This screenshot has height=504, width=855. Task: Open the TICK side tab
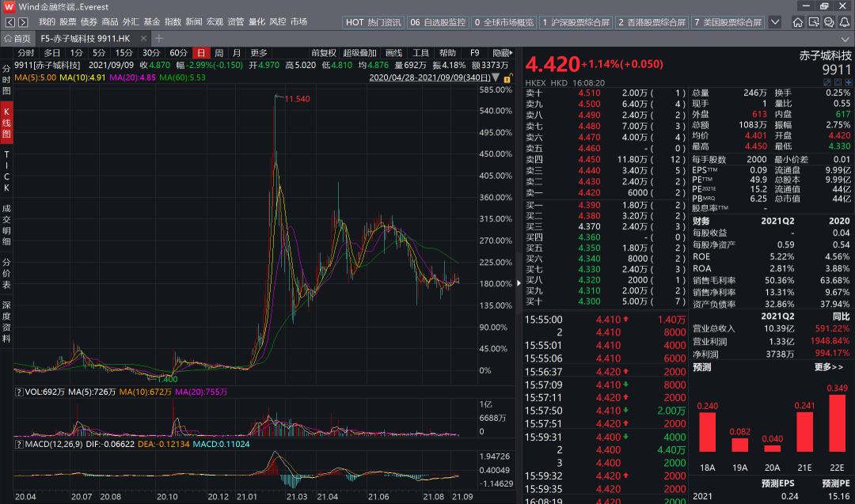click(x=6, y=171)
